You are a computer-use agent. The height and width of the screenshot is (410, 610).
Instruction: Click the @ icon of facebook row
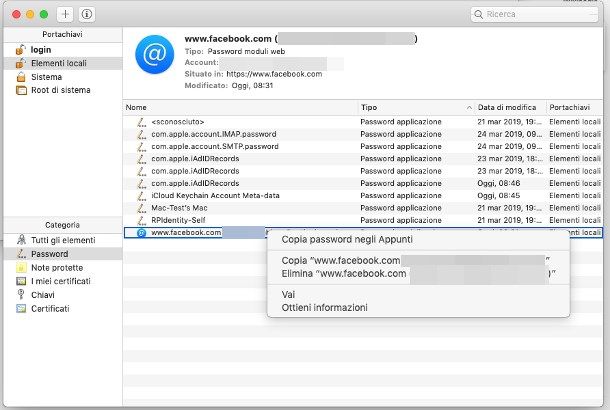pyautogui.click(x=142, y=233)
